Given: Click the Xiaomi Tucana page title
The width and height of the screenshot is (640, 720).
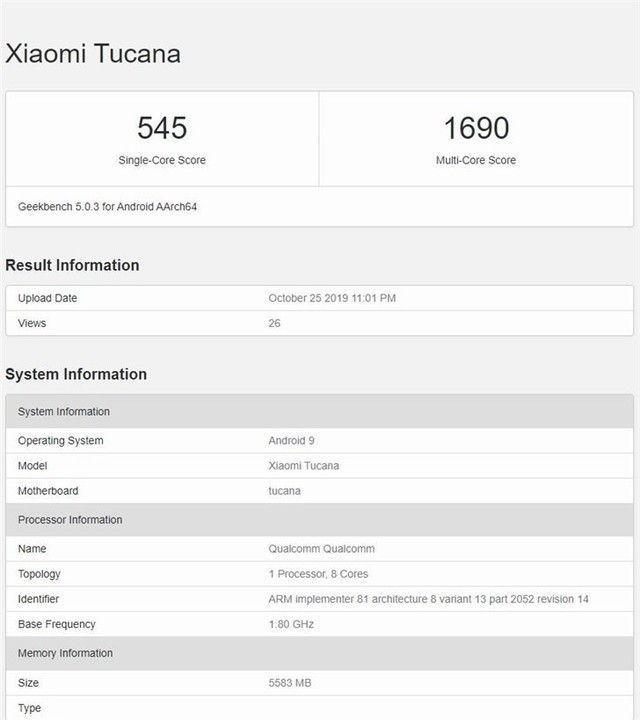Looking at the screenshot, I should coord(93,54).
